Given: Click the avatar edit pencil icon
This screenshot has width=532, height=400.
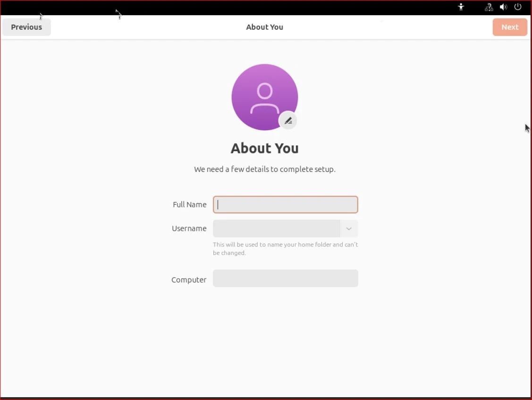Looking at the screenshot, I should [x=288, y=120].
